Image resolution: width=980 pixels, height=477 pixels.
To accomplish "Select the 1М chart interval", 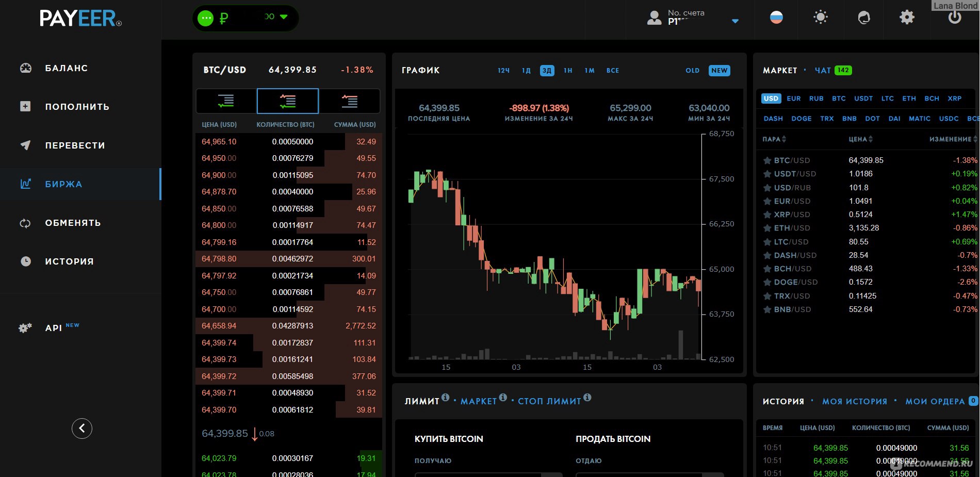I will 590,71.
